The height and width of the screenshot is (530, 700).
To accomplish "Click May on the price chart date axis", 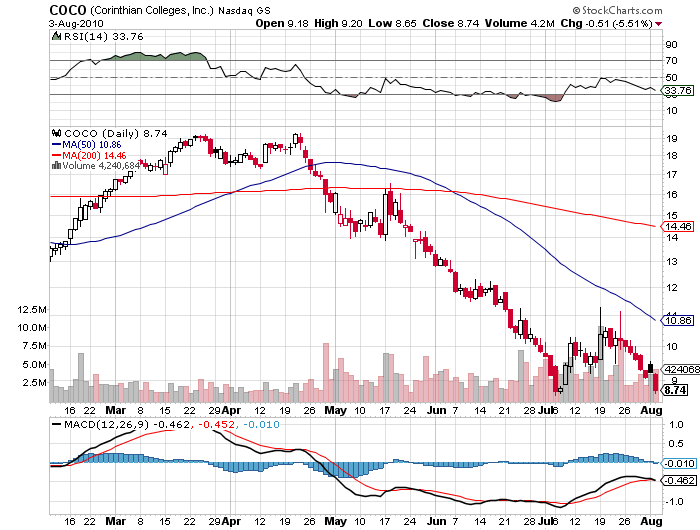I will (x=335, y=410).
